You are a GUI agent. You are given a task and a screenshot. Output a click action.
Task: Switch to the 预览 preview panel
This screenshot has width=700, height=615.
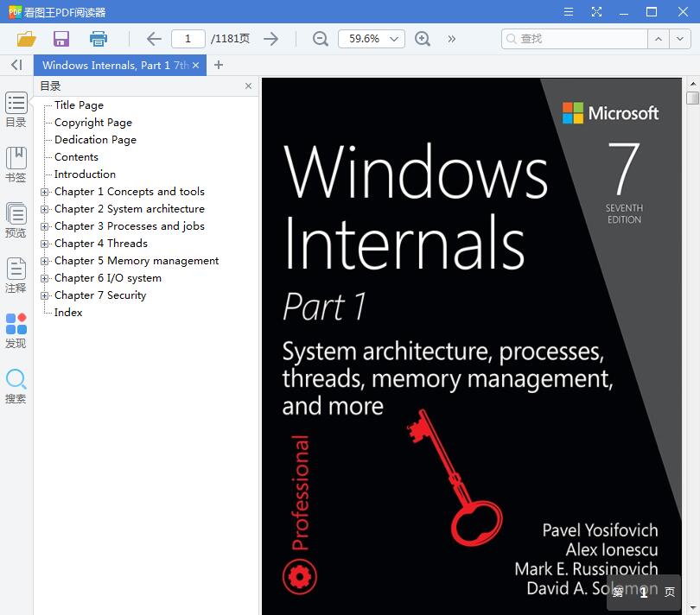16,219
